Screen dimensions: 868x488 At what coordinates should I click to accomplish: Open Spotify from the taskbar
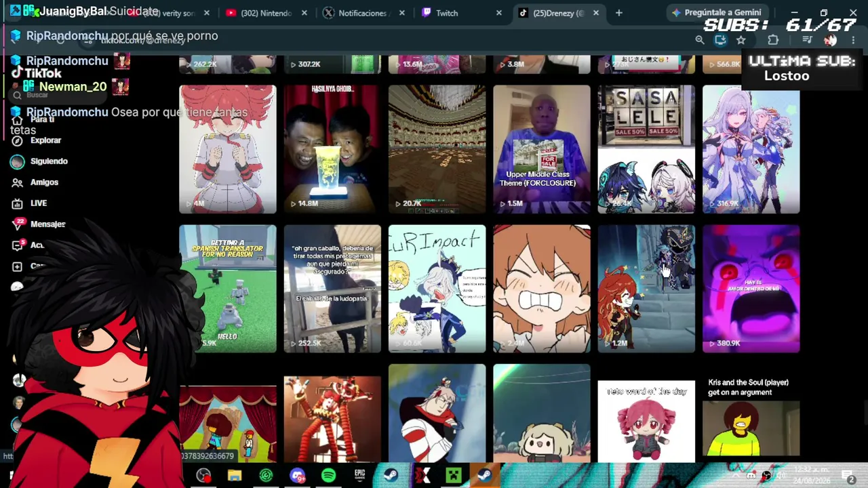click(x=328, y=476)
